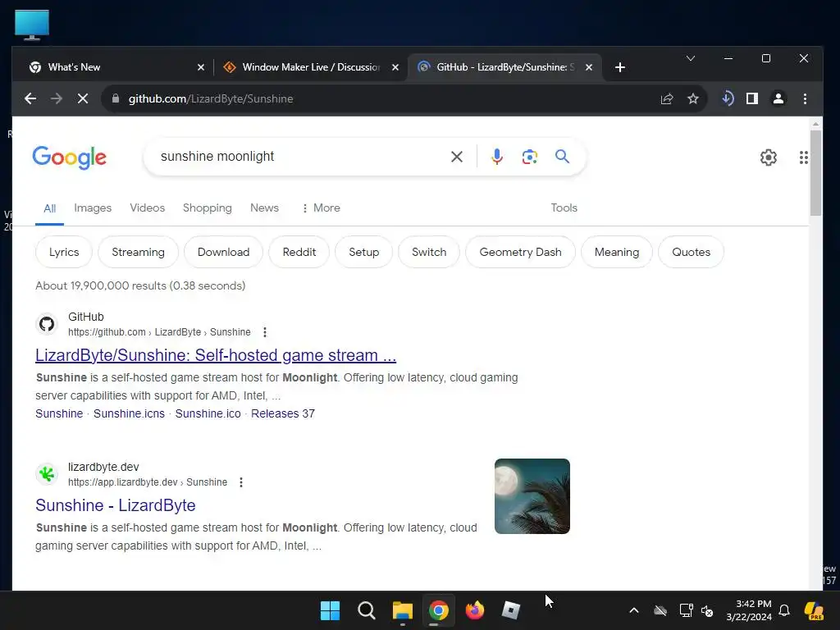Viewport: 840px width, 630px height.
Task: Click the Google logo
Action: click(70, 157)
